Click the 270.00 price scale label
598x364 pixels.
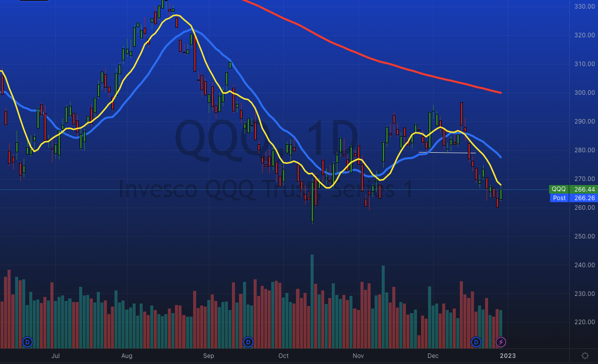(585, 179)
